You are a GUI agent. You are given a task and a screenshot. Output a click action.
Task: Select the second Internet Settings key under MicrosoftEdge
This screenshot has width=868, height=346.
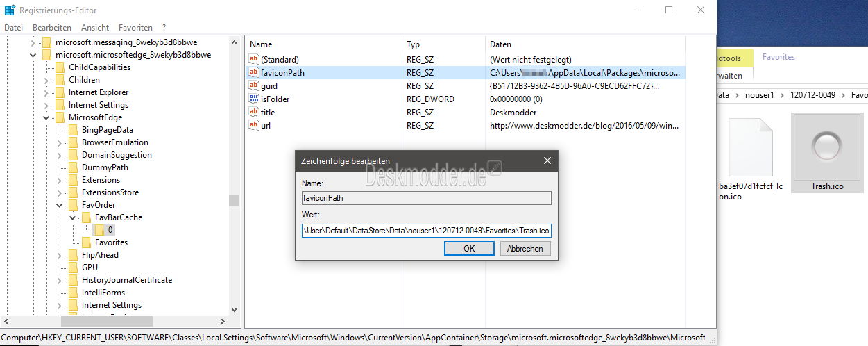[x=111, y=305]
